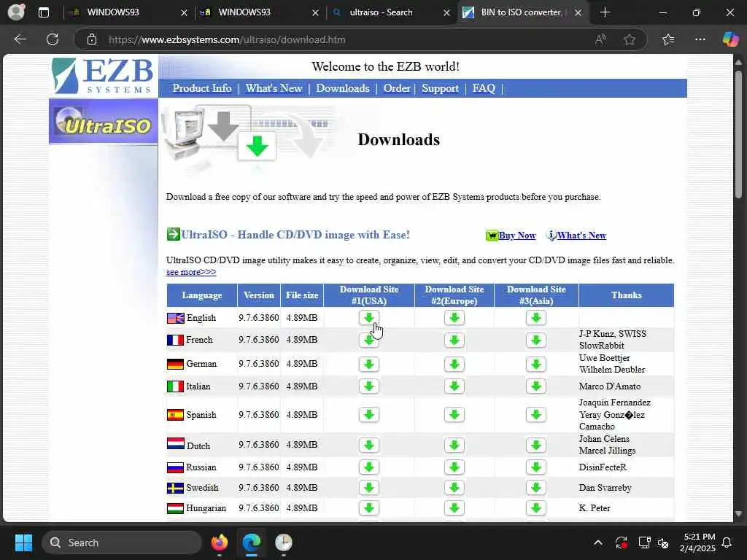Download French version from Europe site
747x560 pixels.
tap(454, 340)
